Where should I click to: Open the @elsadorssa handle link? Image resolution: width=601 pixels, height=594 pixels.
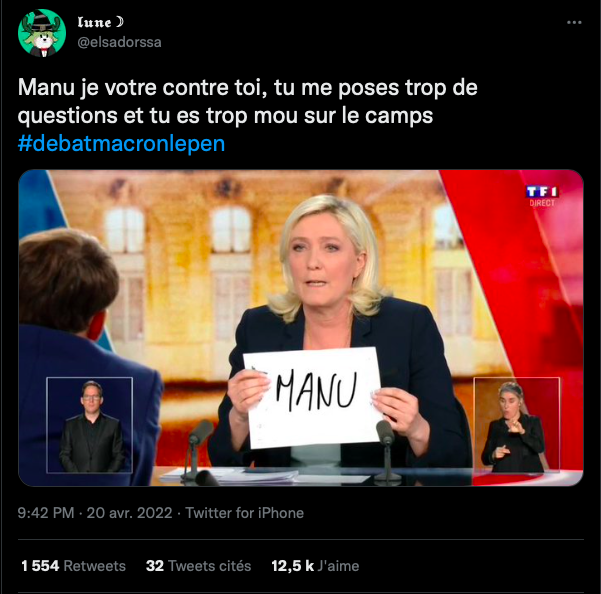(x=119, y=42)
